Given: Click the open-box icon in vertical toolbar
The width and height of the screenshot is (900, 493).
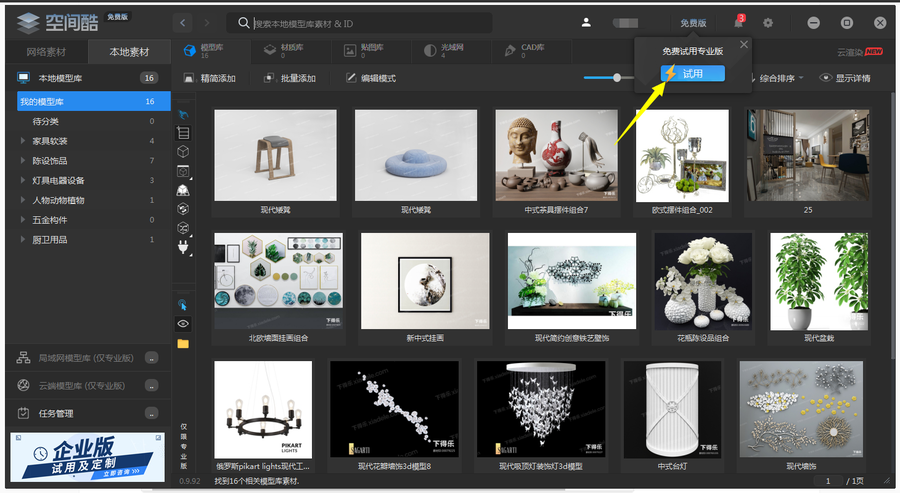Looking at the screenshot, I should (x=183, y=190).
